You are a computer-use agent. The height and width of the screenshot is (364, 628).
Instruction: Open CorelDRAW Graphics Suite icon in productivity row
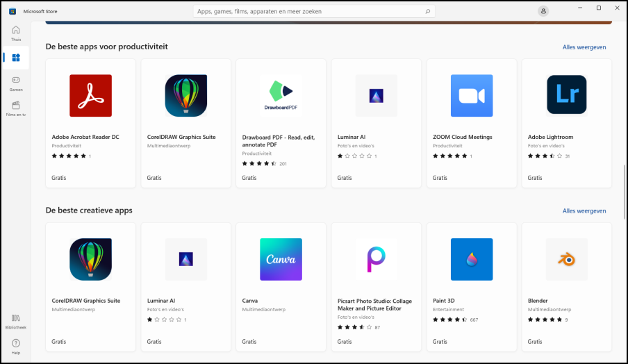[x=186, y=96]
